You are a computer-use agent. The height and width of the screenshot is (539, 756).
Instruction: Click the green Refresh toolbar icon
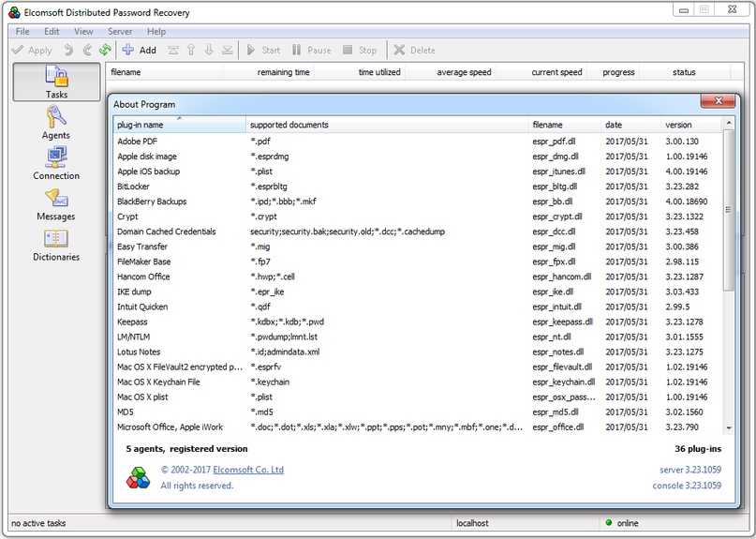tap(105, 50)
